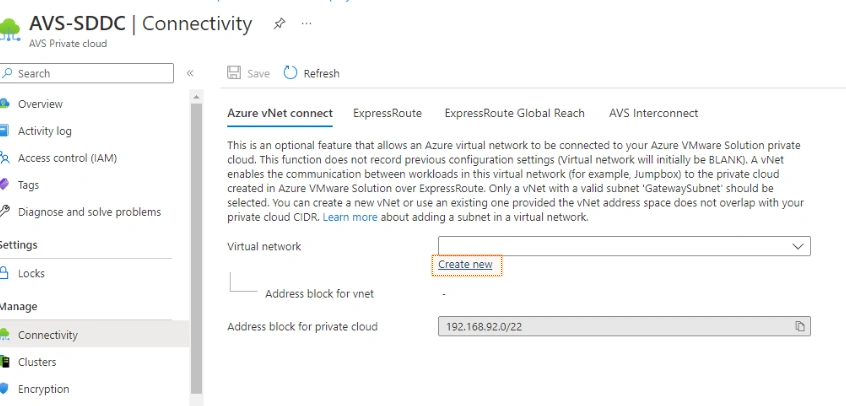Click the Refresh label in the toolbar
The width and height of the screenshot is (846, 406).
pos(322,74)
